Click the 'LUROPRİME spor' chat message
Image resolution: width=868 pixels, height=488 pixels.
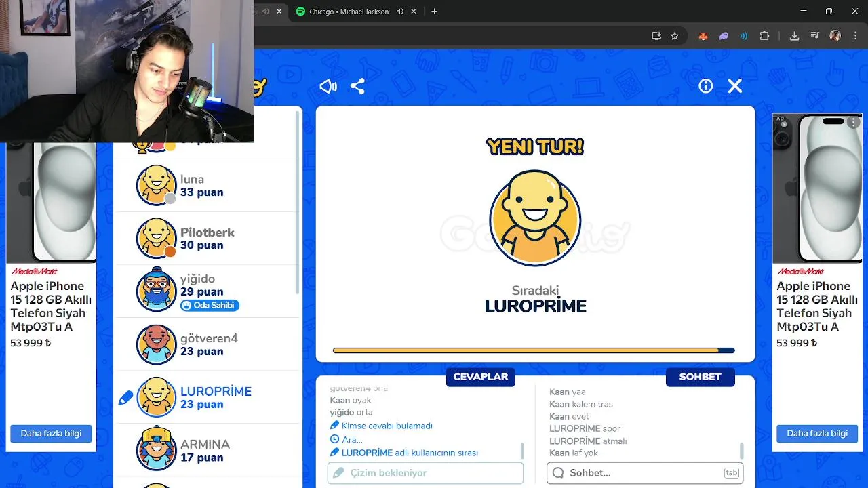tap(585, 428)
